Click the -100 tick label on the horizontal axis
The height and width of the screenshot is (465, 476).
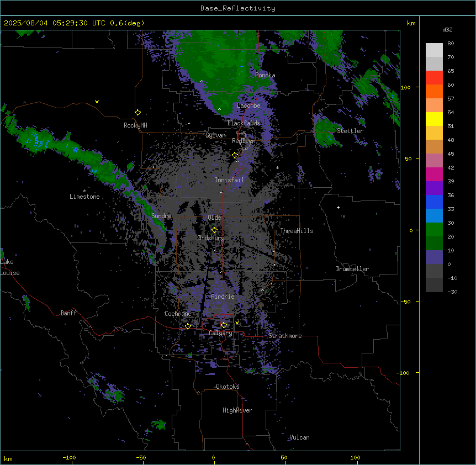pos(69,457)
